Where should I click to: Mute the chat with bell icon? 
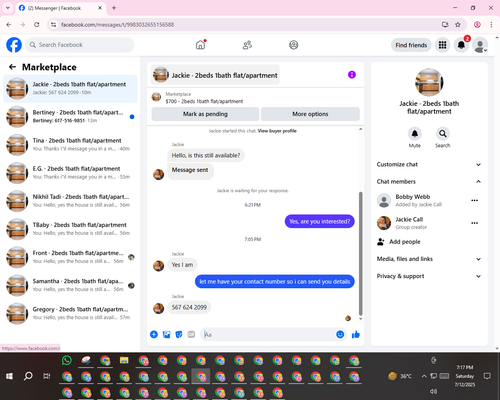click(415, 134)
